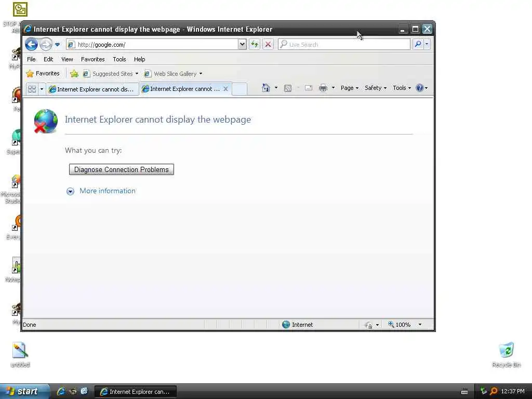Screen dimensions: 532x399
Task: Open the Tools menu in the menu bar
Action: (119, 59)
